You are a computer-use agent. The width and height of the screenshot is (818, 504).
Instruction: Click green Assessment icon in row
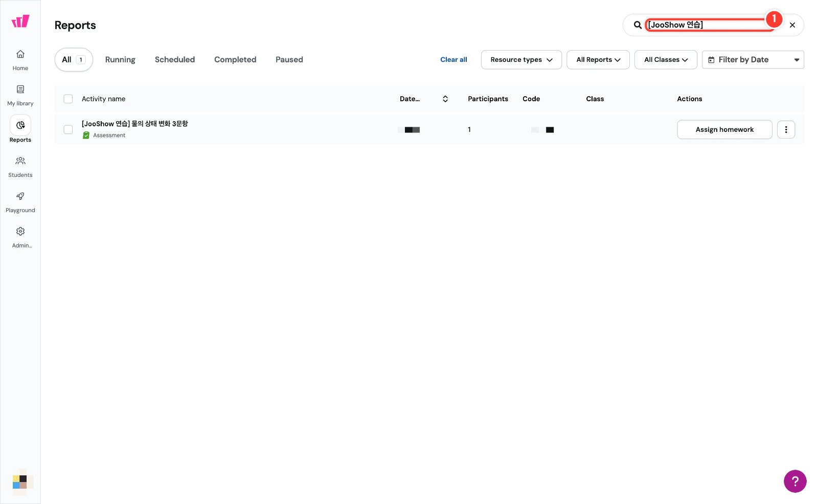86,135
